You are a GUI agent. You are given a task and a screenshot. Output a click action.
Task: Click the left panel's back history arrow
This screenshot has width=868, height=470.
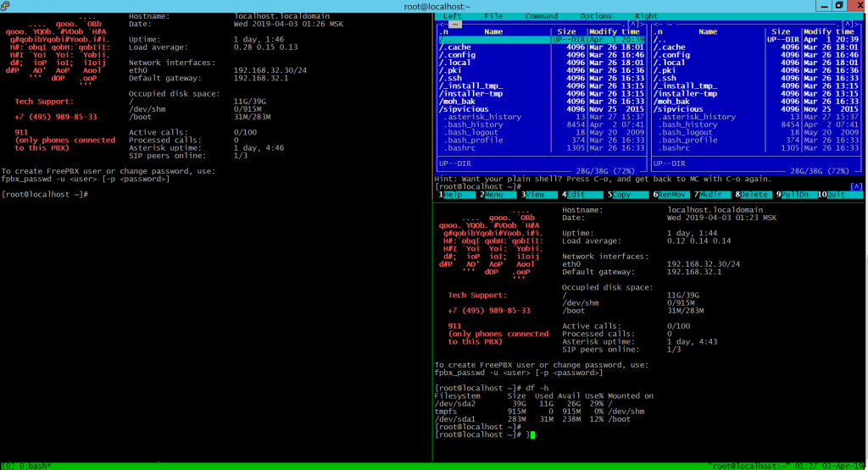click(441, 24)
